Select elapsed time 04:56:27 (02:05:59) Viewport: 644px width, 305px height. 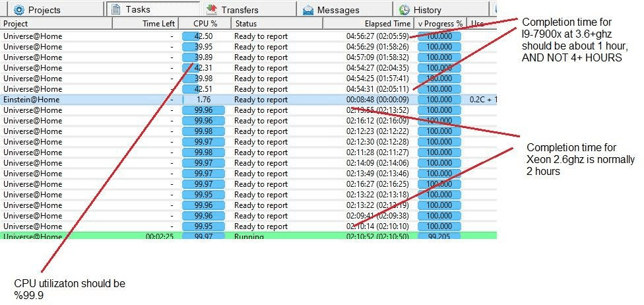pos(378,36)
